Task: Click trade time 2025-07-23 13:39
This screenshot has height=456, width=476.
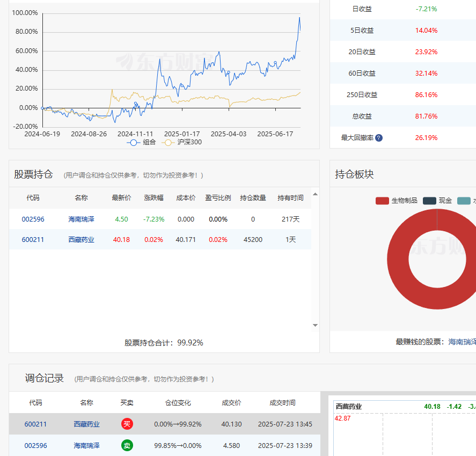Action: [285, 445]
